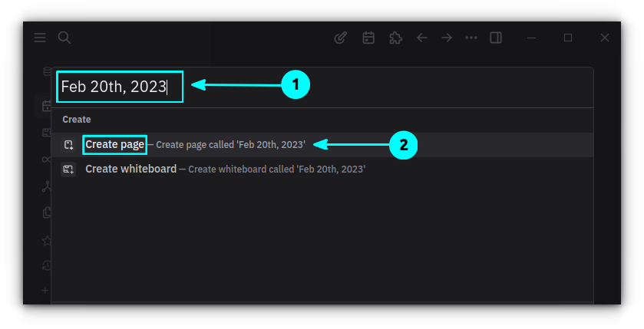Viewport: 644px width, 329px height.
Task: Open the hamburger menu at top left
Action: coord(40,38)
